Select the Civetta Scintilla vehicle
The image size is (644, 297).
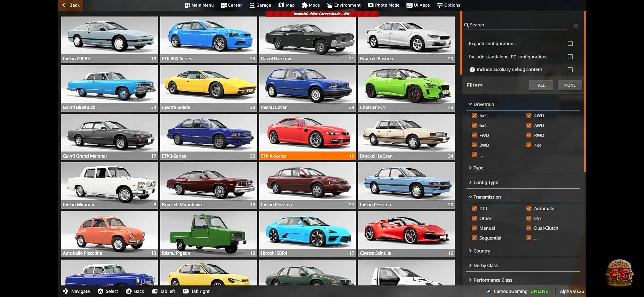pyautogui.click(x=406, y=234)
